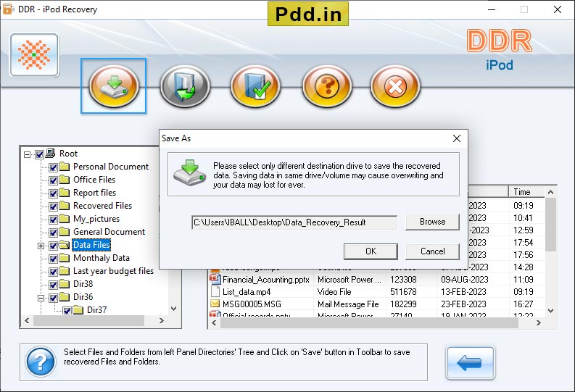Uncheck the Personal Document checkbox
Screen dimensions: 575x392
pyautogui.click(x=53, y=168)
